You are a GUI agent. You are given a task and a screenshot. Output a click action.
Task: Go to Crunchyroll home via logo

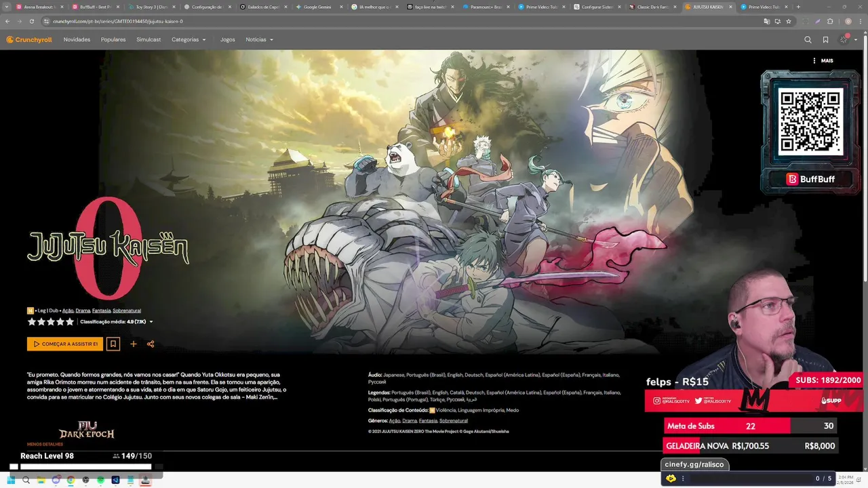[x=29, y=39]
